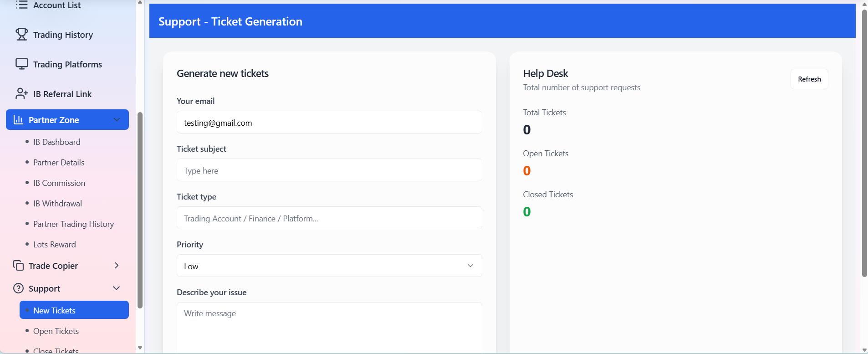Click the Generate new tickets heading
This screenshot has width=868, height=354.
pyautogui.click(x=223, y=73)
